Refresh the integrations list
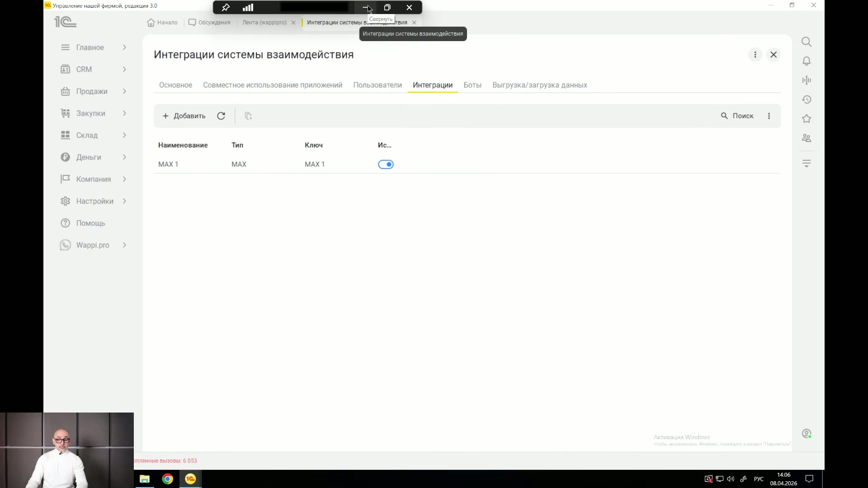The image size is (868, 488). click(x=221, y=116)
